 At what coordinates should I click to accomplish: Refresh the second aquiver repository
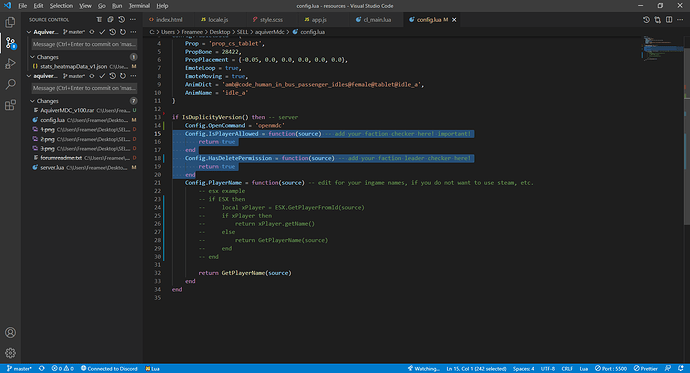(x=123, y=76)
